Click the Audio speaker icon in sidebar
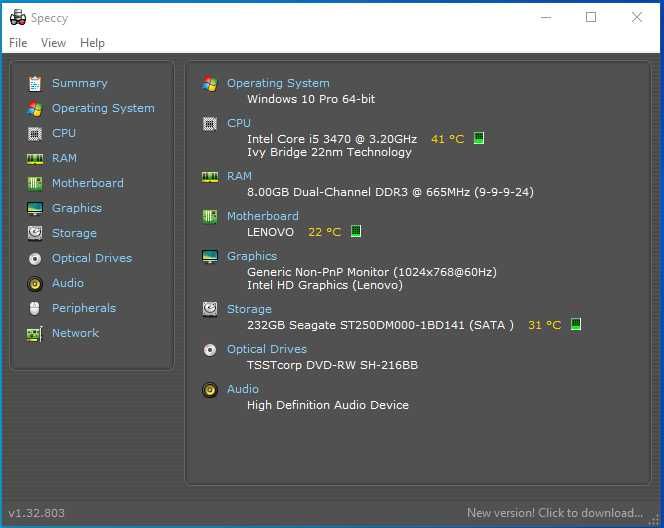Screen dimensions: 664x528 coord(35,283)
